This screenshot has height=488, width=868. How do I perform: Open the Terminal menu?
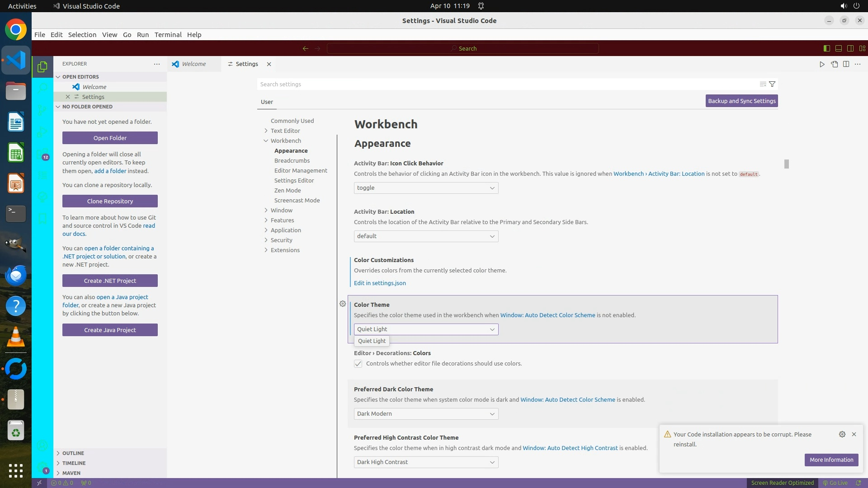coord(168,35)
